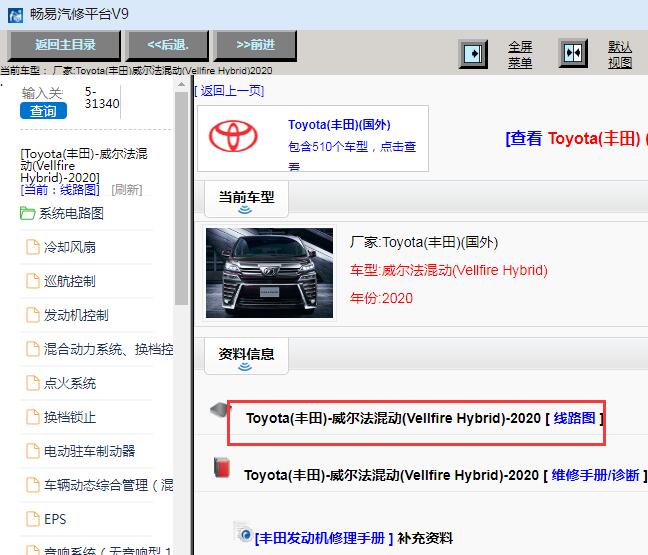Click the icon beside 丰田发动机修理手册

coord(244,533)
